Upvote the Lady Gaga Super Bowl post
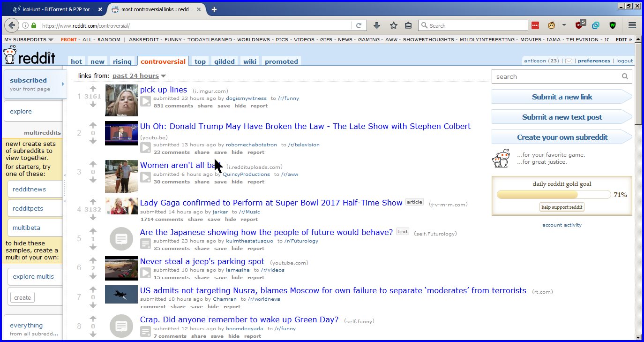Viewport: 644px width, 342px height. pos(93,201)
